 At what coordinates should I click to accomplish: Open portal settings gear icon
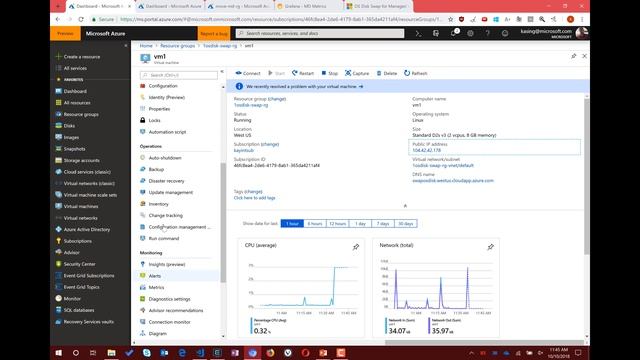470,33
